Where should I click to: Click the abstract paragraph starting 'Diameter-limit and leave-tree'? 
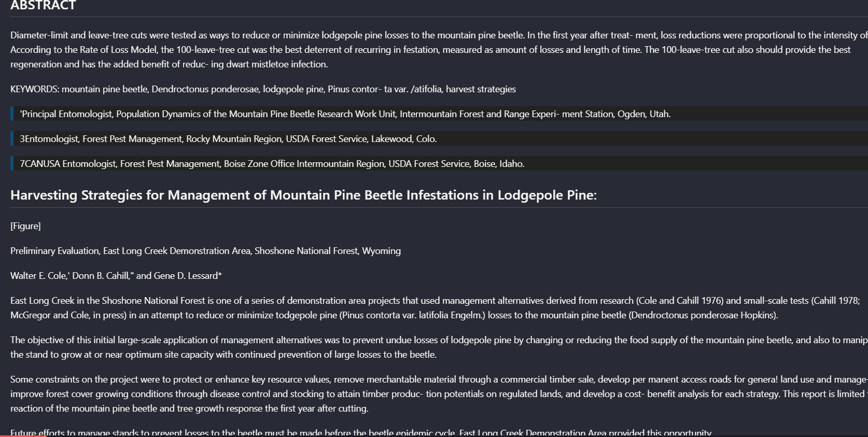tap(439, 50)
